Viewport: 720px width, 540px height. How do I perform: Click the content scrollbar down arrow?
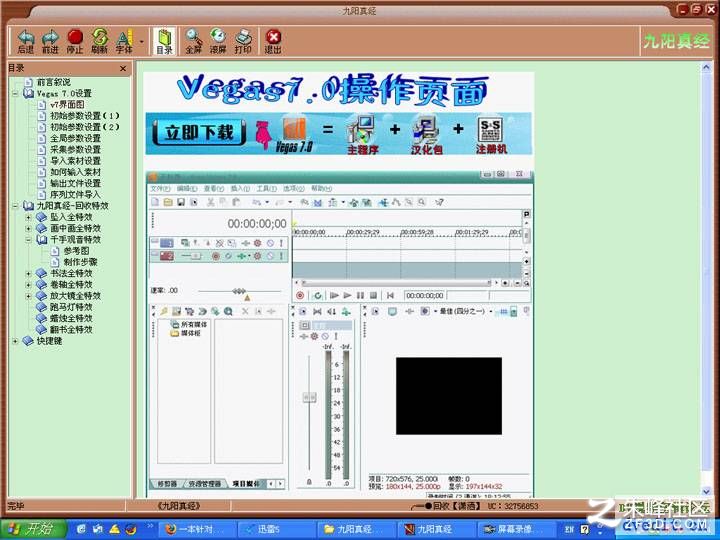[706, 491]
